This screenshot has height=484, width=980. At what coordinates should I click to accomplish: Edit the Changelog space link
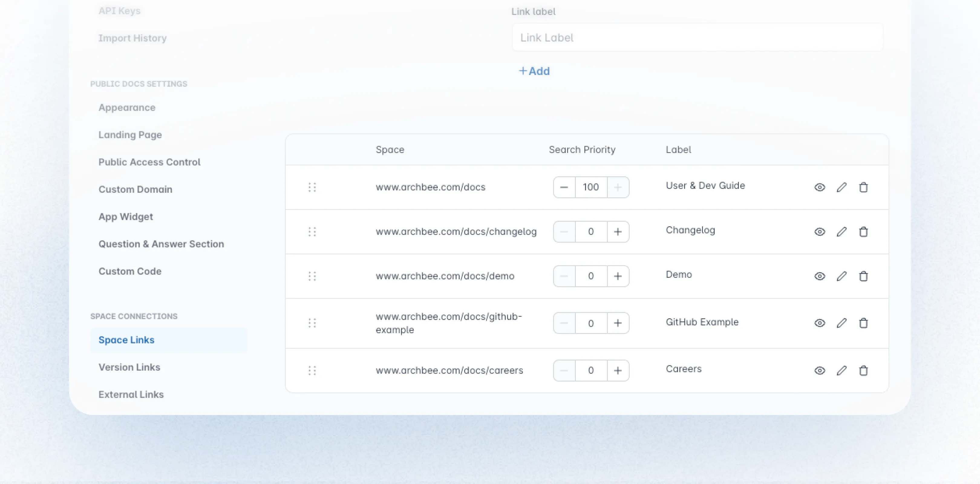click(x=841, y=232)
